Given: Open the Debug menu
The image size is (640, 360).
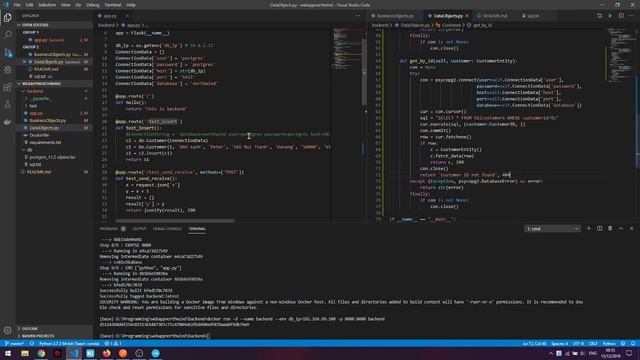Looking at the screenshot, I should [x=93, y=5].
